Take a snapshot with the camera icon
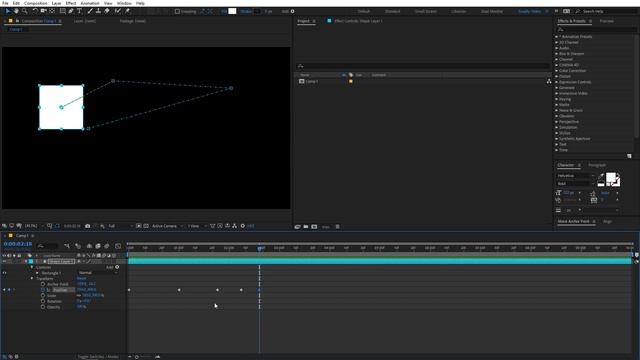640x360 pixels. tap(87, 226)
